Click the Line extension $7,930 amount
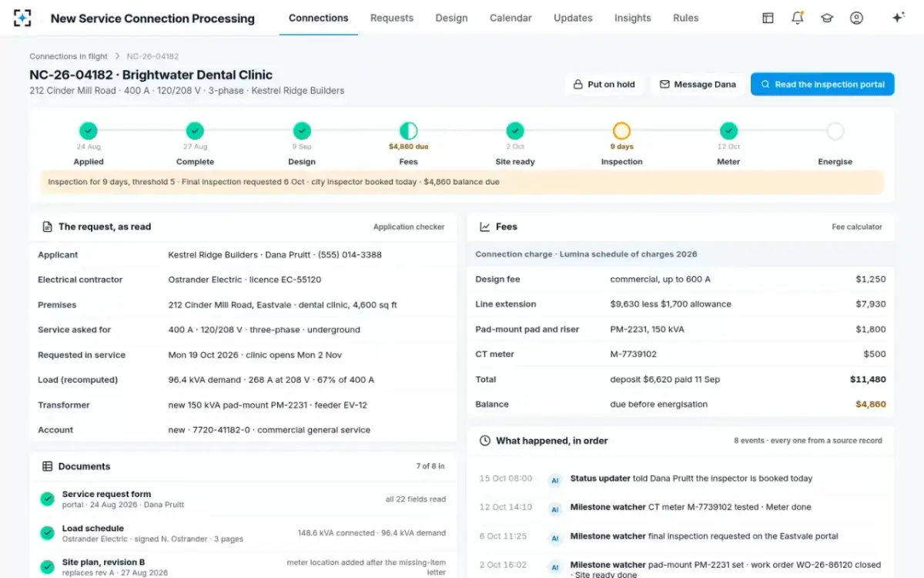Viewport: 924px width, 578px height. (871, 304)
